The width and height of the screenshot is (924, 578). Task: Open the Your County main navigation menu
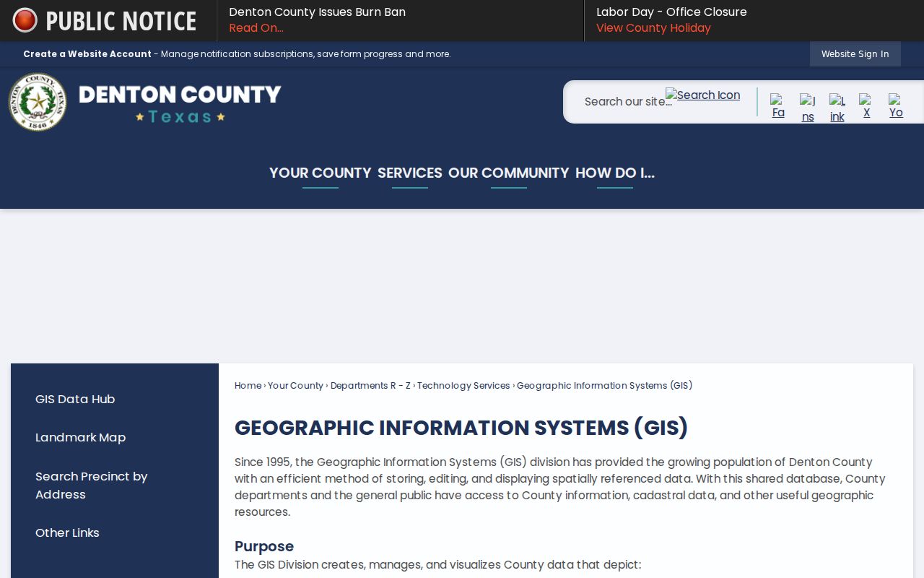[x=321, y=173]
